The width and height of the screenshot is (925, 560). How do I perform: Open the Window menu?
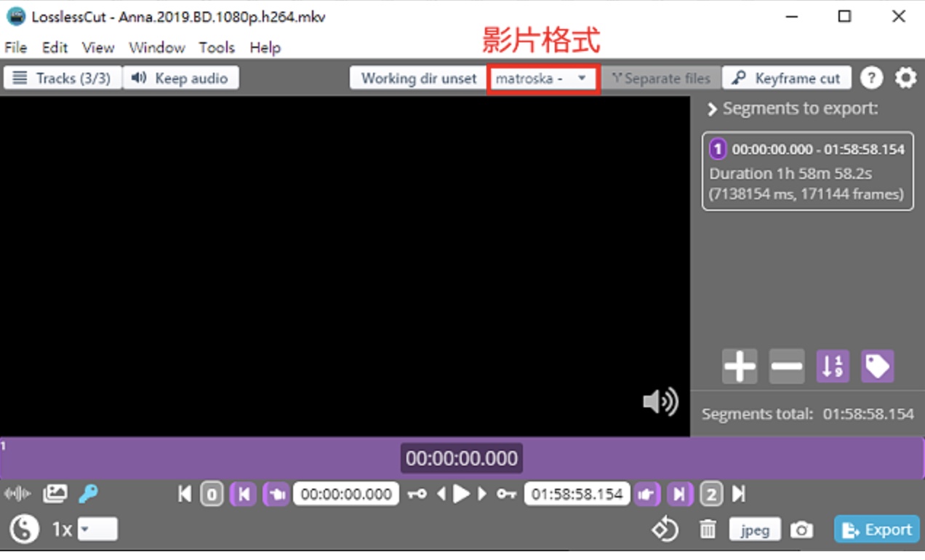157,47
